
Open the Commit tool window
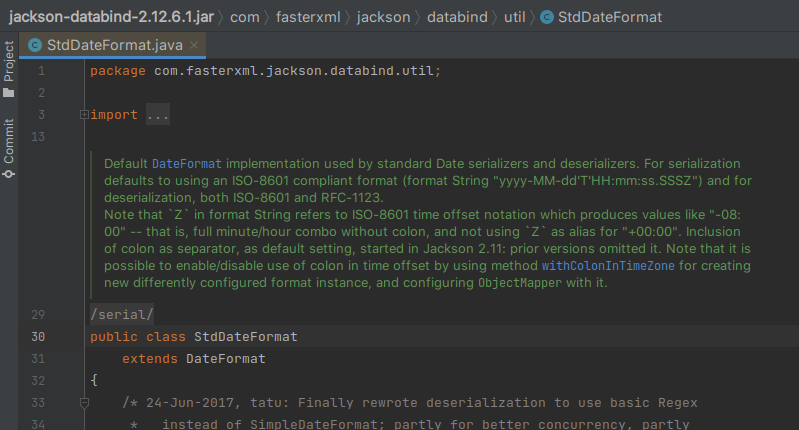click(9, 148)
